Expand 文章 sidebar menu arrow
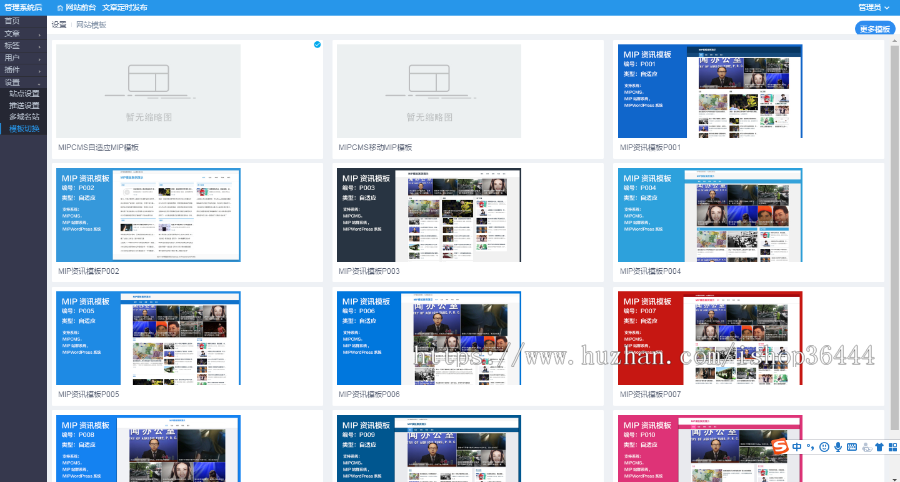Screen dimensions: 900x482 pyautogui.click(x=40, y=35)
